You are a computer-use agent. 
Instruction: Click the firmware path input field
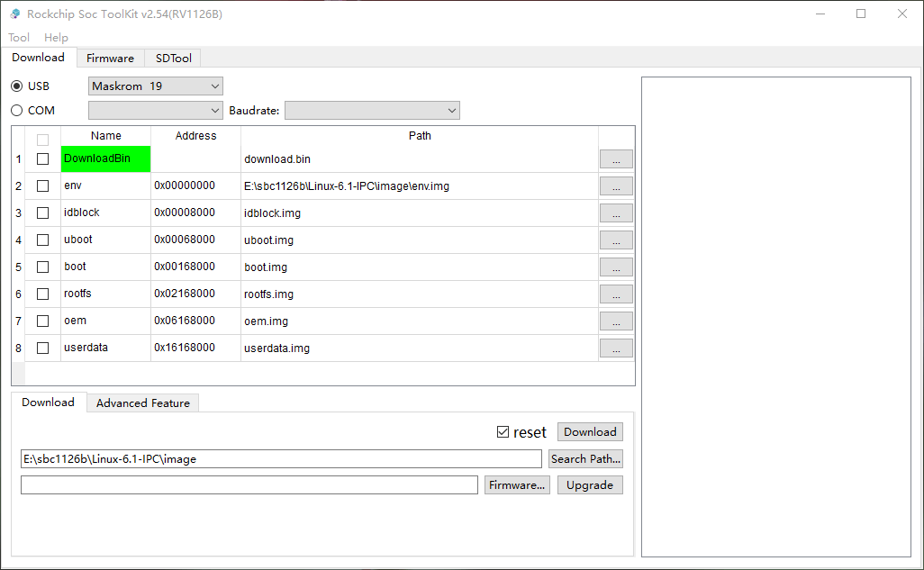pyautogui.click(x=249, y=485)
